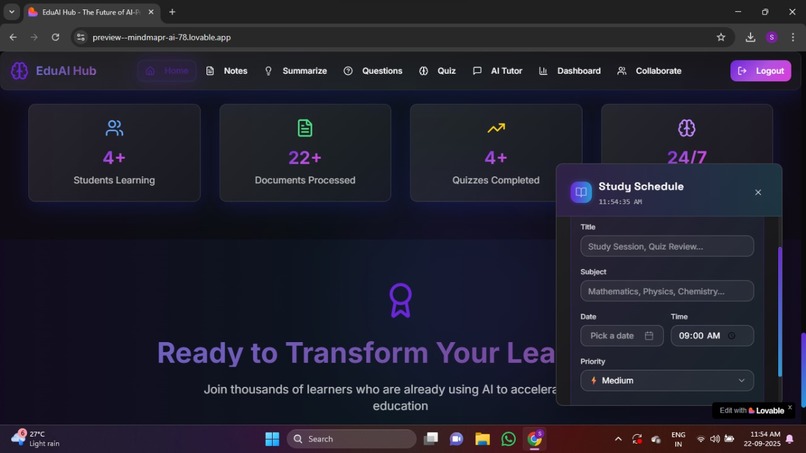Open the Pick a date picker
Viewport: 806px width, 453px height.
coord(622,336)
